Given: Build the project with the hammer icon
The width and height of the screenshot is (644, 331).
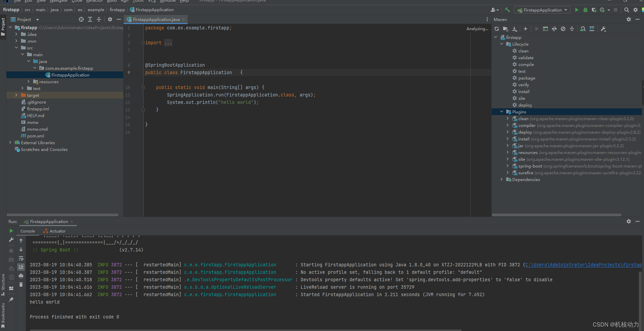Looking at the screenshot, I should pyautogui.click(x=507, y=10).
